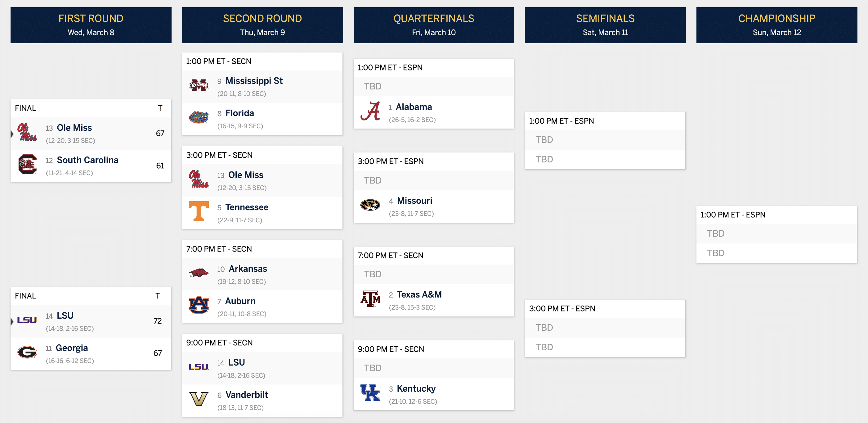Select the First Round header
This screenshot has width=868, height=423.
[91, 25]
